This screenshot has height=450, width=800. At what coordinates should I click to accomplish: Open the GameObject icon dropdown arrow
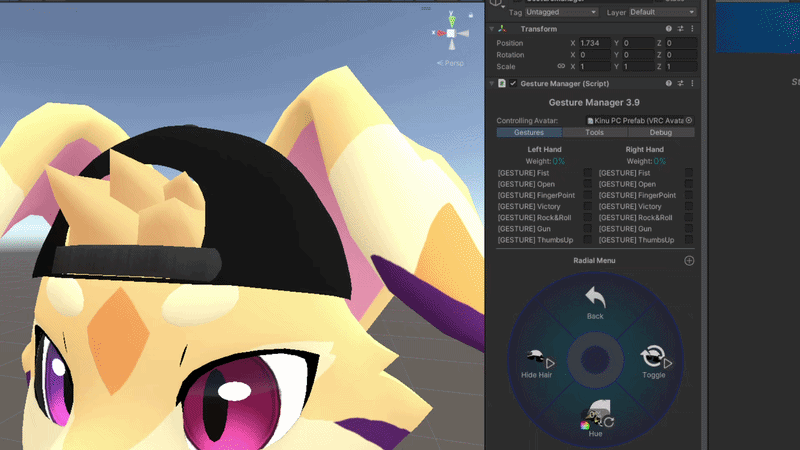(503, 7)
